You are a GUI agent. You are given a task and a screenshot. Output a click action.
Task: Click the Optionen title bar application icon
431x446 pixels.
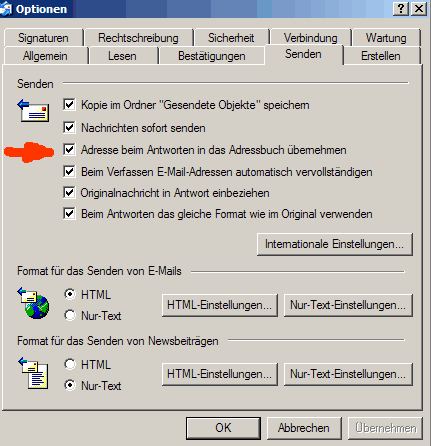[x=6, y=9]
